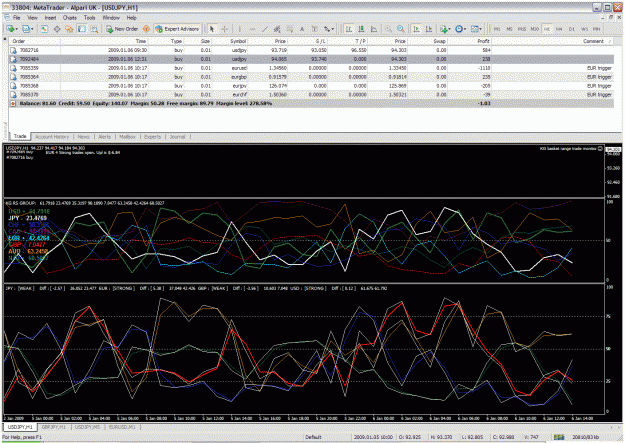625x443 pixels.
Task: Switch to M1 timeframe
Action: [x=497, y=29]
